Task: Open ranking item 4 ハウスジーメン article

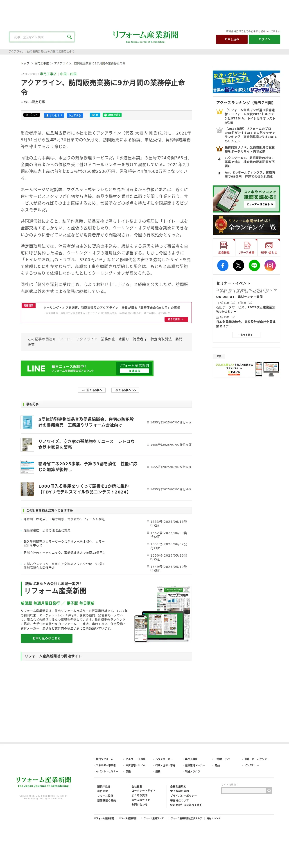Action: (250, 162)
